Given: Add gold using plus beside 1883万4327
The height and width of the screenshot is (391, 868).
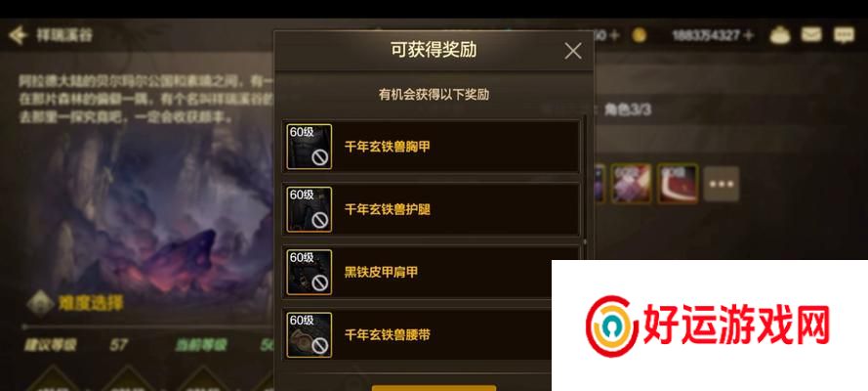Looking at the screenshot, I should point(749,35).
